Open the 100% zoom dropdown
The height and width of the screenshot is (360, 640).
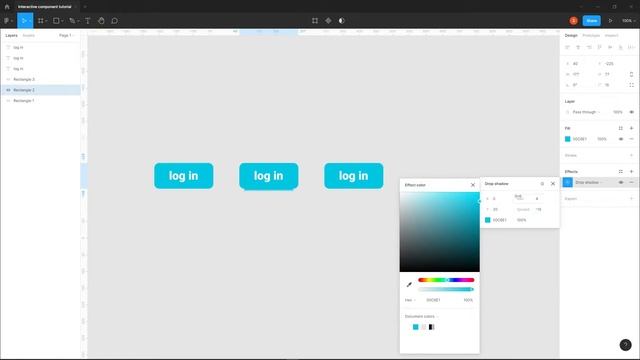629,20
